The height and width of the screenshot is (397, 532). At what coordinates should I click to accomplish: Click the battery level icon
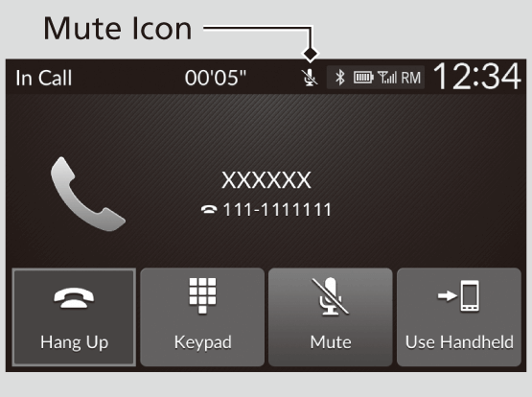coord(363,78)
